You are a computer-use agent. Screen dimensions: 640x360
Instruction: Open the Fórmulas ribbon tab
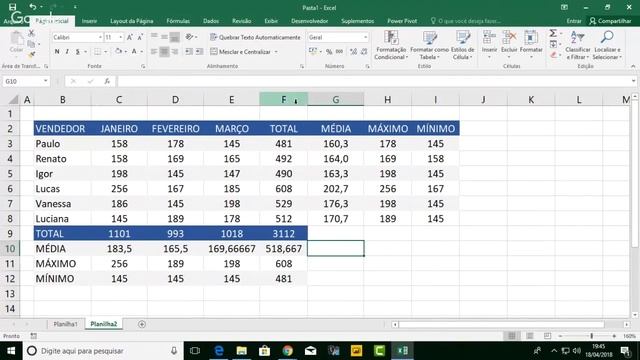click(178, 21)
